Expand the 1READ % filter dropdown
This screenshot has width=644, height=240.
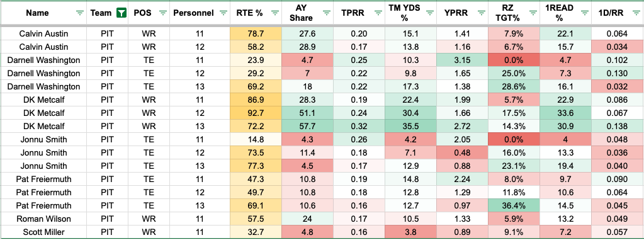(x=585, y=13)
